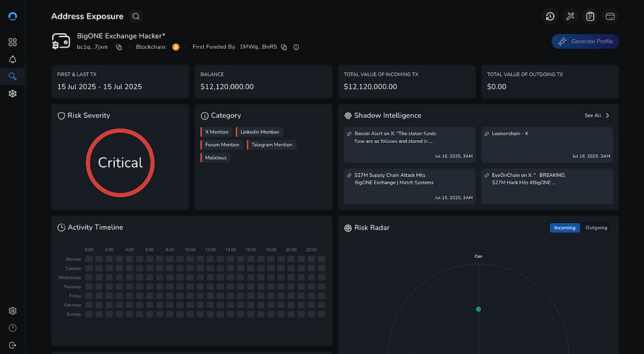The image size is (644, 354).
Task: Click the info icon after funded-by address
Action: click(x=296, y=47)
